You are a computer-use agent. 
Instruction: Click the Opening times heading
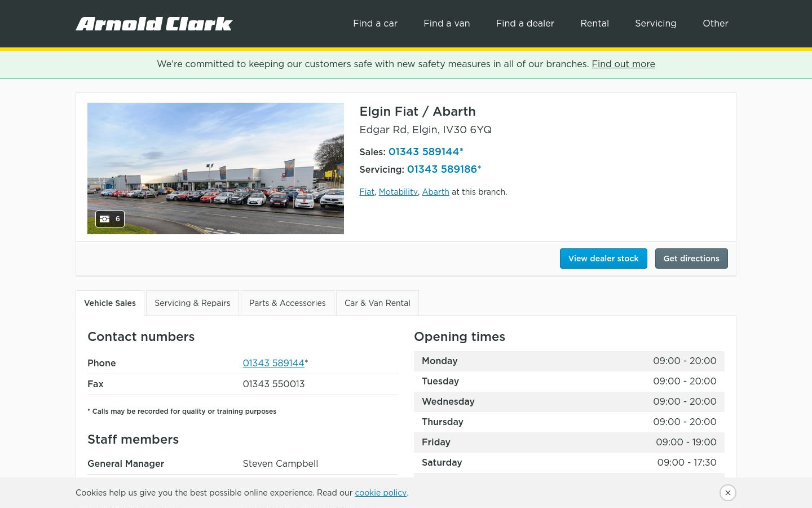(460, 336)
